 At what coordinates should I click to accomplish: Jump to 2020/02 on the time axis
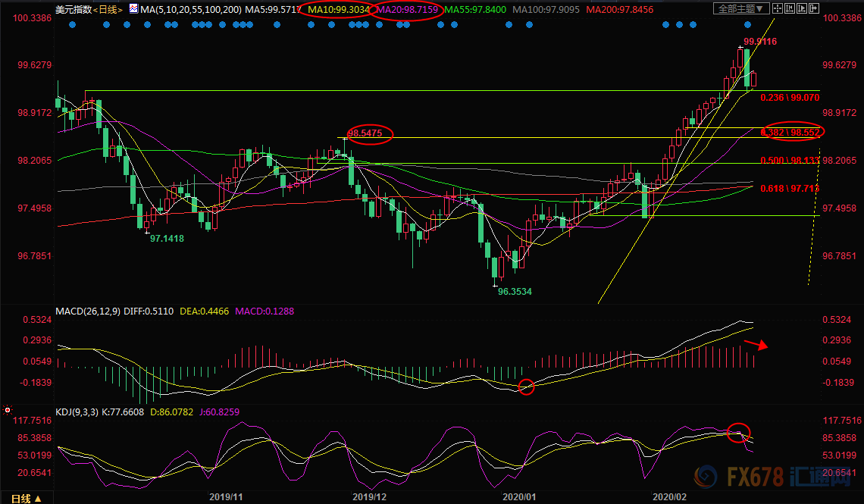pyautogui.click(x=669, y=497)
